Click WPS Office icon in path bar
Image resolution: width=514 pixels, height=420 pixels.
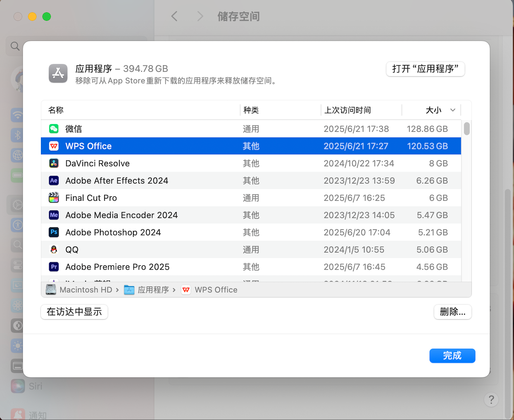coord(186,290)
